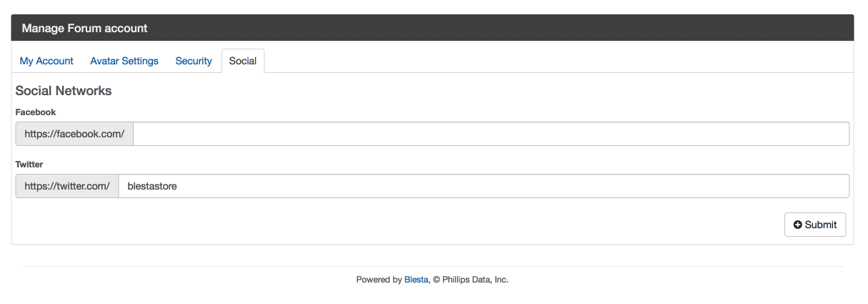This screenshot has height=304, width=868.
Task: Switch to the Avatar Settings tab
Action: pos(124,61)
